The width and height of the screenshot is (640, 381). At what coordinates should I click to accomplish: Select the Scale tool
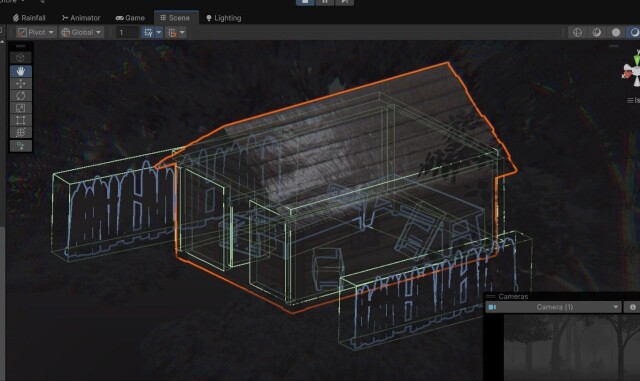point(20,108)
